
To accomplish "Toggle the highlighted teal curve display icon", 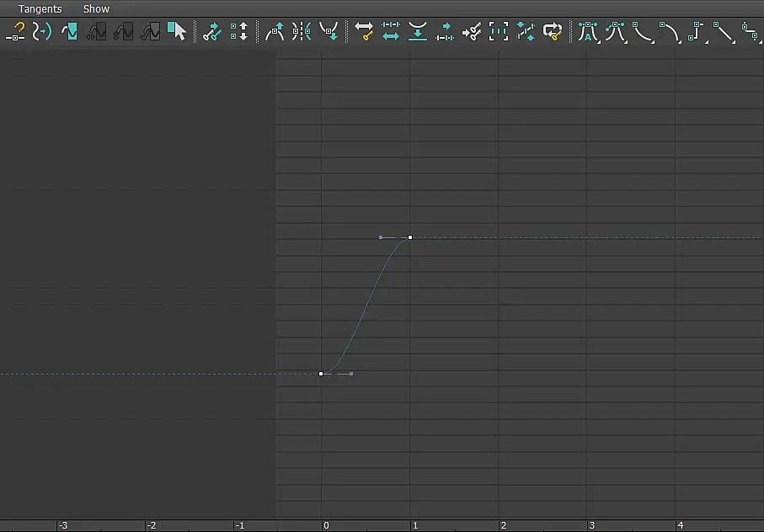I will pos(69,32).
